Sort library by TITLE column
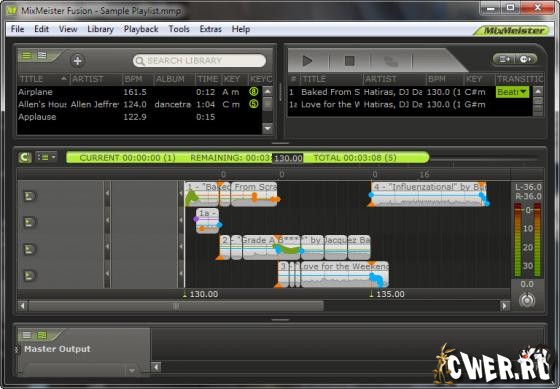This screenshot has width=560, height=389. [x=43, y=79]
